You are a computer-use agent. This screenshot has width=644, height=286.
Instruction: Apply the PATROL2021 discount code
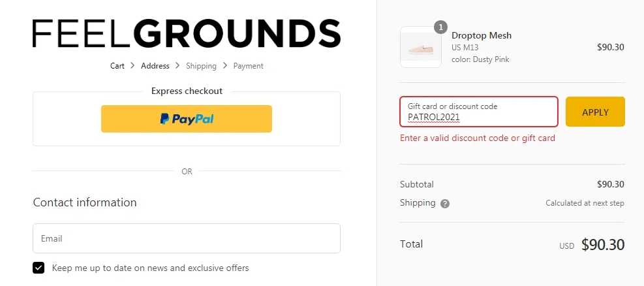coord(595,112)
